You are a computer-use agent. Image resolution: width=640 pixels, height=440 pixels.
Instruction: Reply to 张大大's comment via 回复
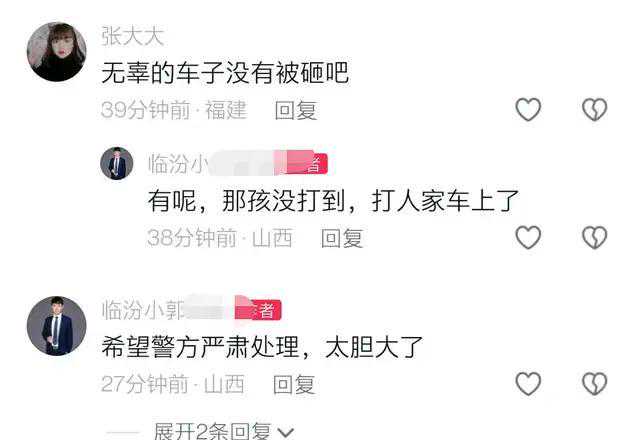click(x=296, y=110)
